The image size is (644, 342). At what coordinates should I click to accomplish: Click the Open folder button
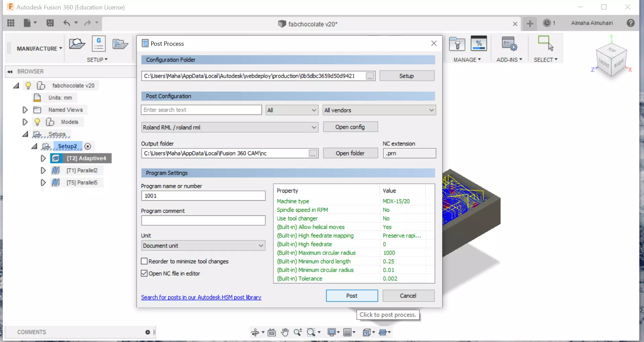(350, 153)
